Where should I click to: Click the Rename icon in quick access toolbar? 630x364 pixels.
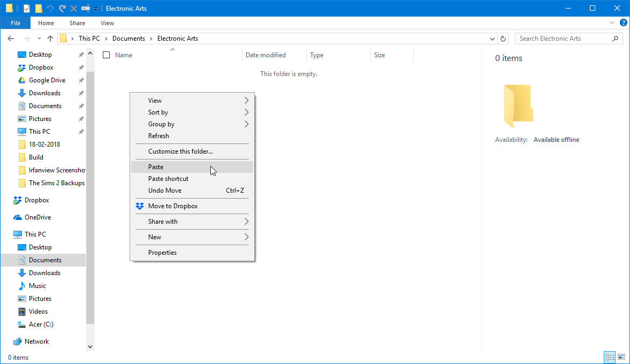(x=85, y=9)
